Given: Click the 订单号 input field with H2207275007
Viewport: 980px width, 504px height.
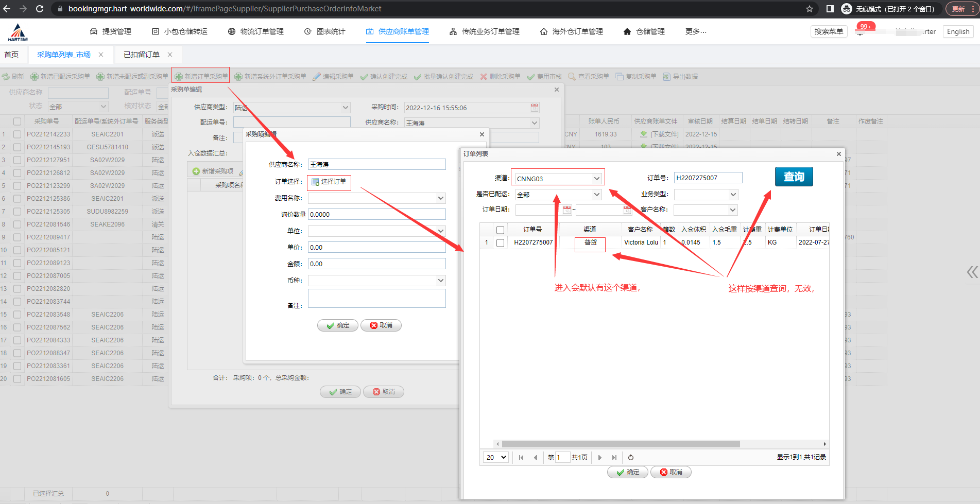Looking at the screenshot, I should (x=708, y=178).
